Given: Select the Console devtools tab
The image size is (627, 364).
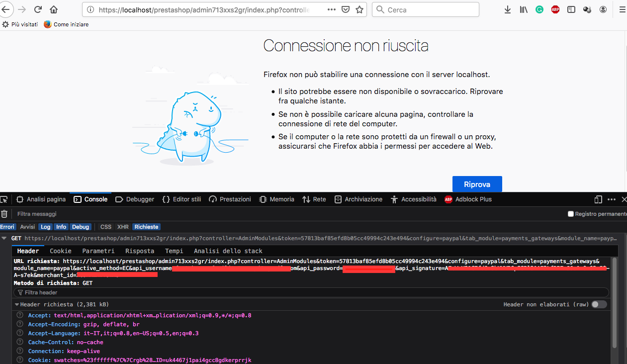Looking at the screenshot, I should tap(90, 199).
